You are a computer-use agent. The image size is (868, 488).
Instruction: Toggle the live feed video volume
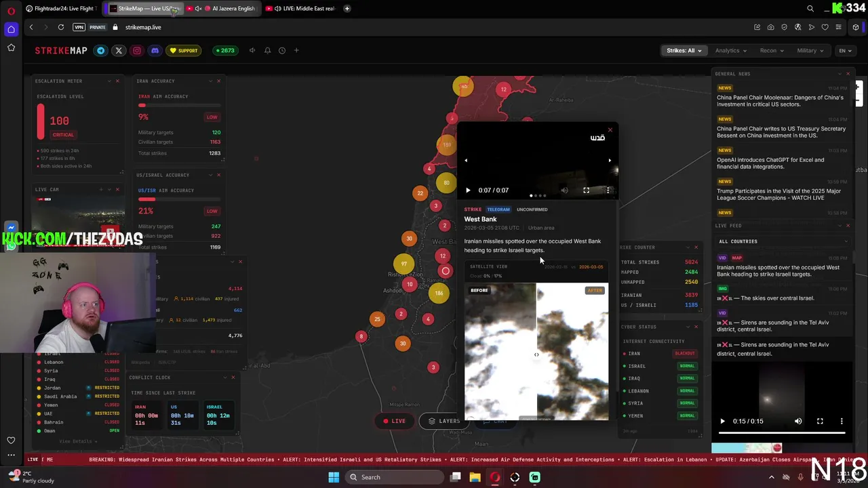798,421
